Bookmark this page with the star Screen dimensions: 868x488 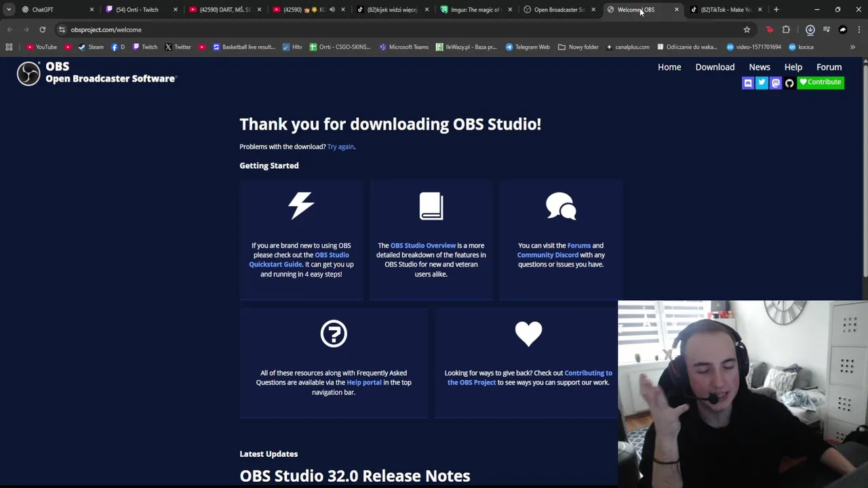tap(747, 30)
